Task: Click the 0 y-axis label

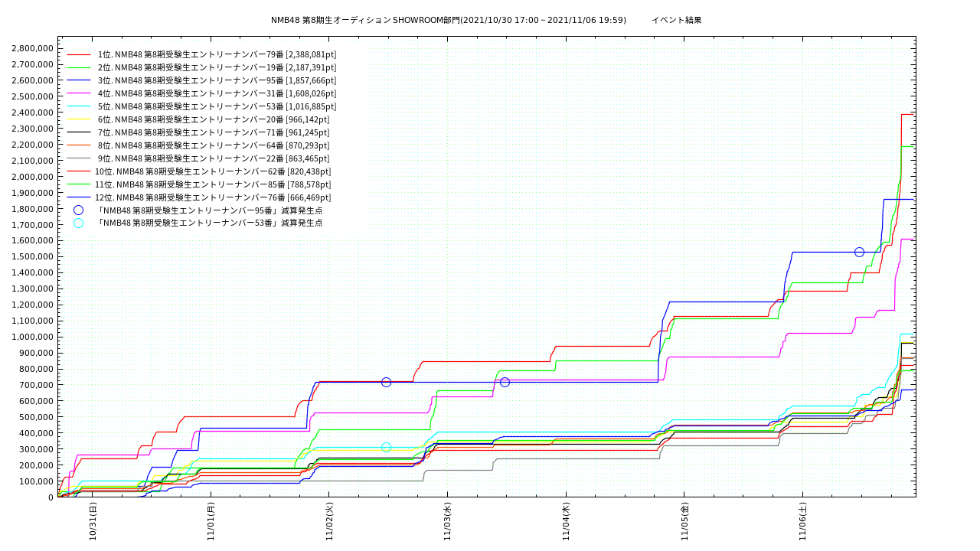Action: click(x=51, y=497)
